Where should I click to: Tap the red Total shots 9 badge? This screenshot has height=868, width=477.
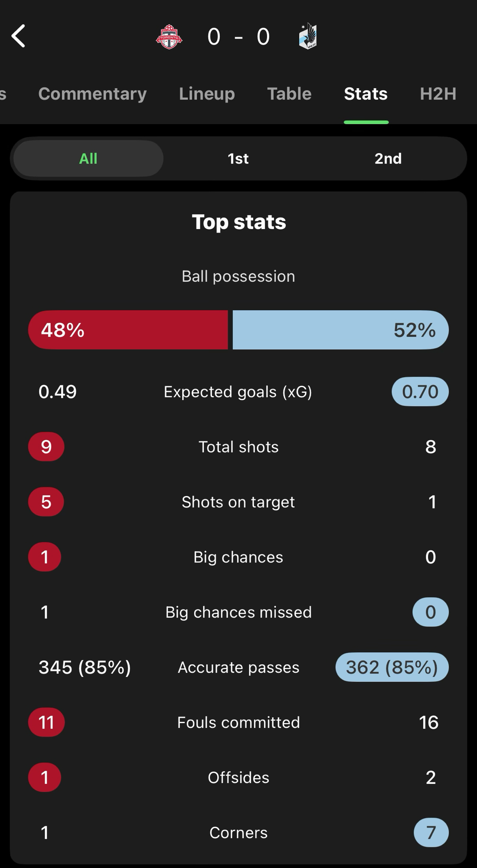(46, 447)
